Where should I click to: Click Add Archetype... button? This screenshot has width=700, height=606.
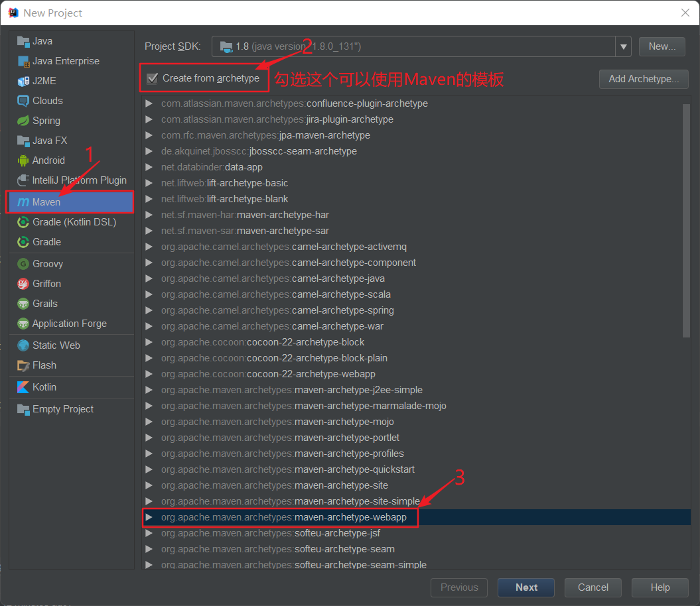[644, 79]
